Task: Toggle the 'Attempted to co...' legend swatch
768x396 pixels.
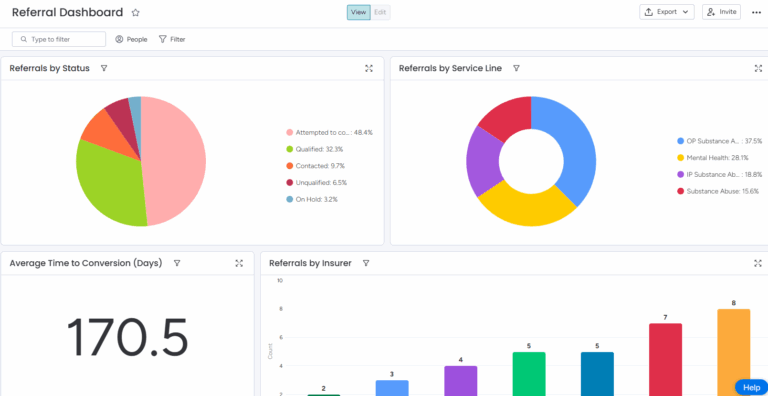Action: click(x=289, y=132)
